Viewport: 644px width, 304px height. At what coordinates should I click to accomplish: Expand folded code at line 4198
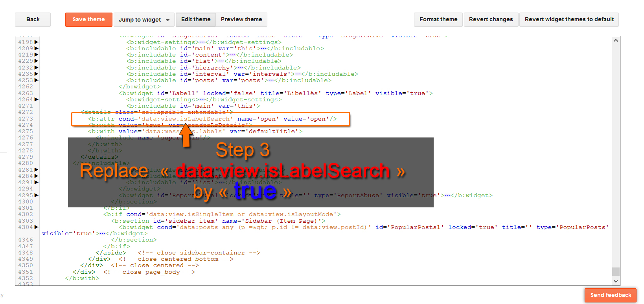point(37,42)
